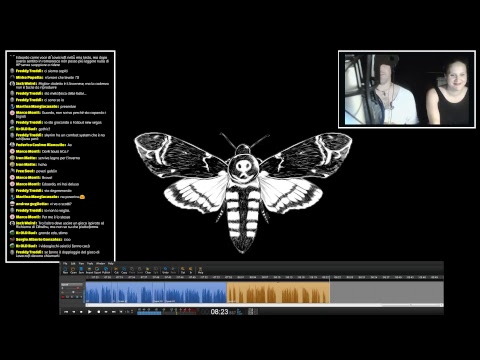Viewport: 480px width, 360px height.
Task: Jump to start with the go-to-beginning button
Action: click(66, 312)
